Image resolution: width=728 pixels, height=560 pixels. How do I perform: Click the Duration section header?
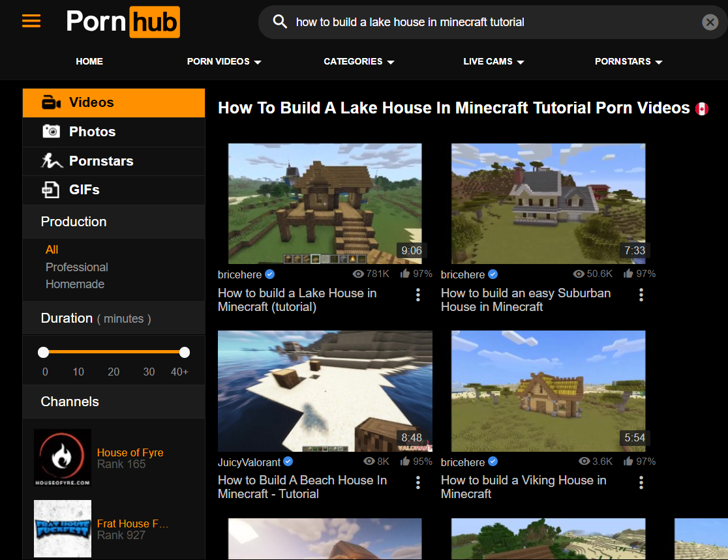click(x=114, y=318)
